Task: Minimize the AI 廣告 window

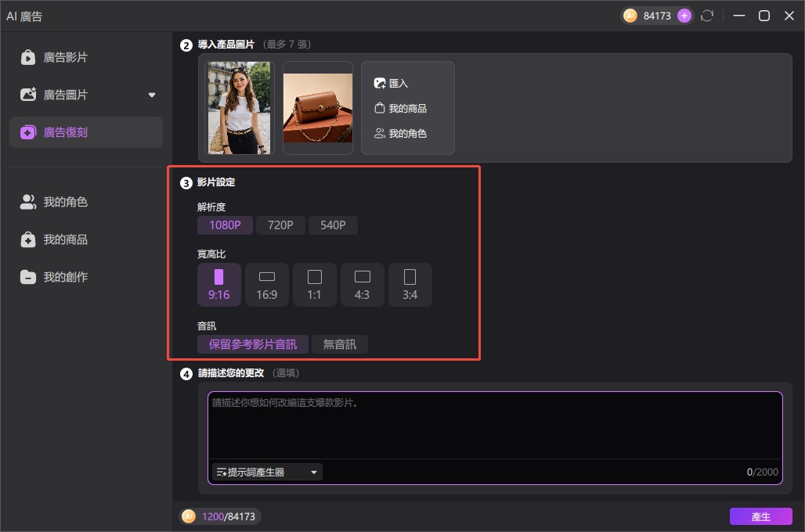Action: [738, 16]
